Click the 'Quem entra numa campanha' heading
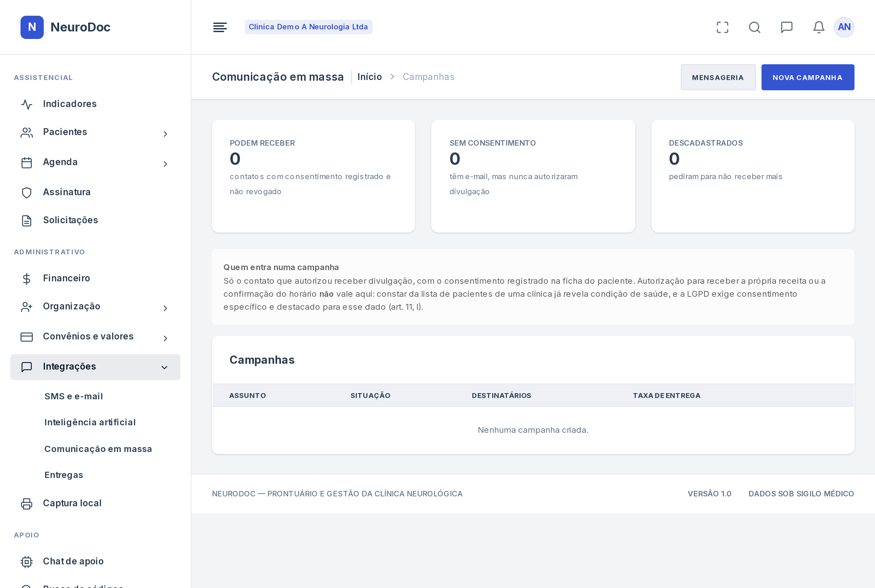The width and height of the screenshot is (875, 588). pos(281,267)
